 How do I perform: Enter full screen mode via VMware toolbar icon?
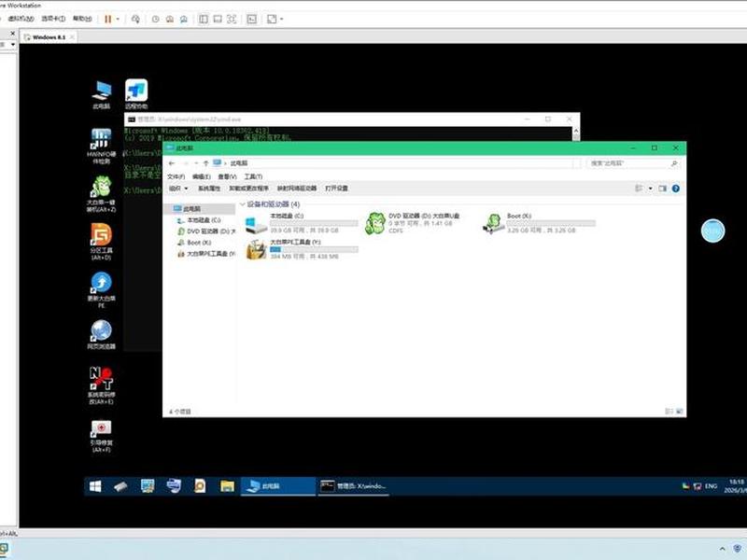(232, 19)
